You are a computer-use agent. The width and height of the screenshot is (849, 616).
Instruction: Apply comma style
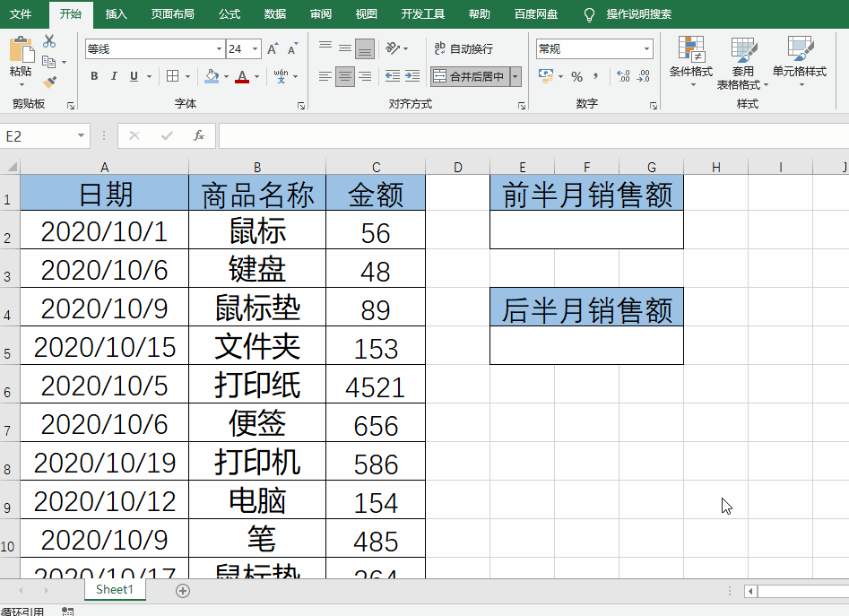(x=595, y=76)
